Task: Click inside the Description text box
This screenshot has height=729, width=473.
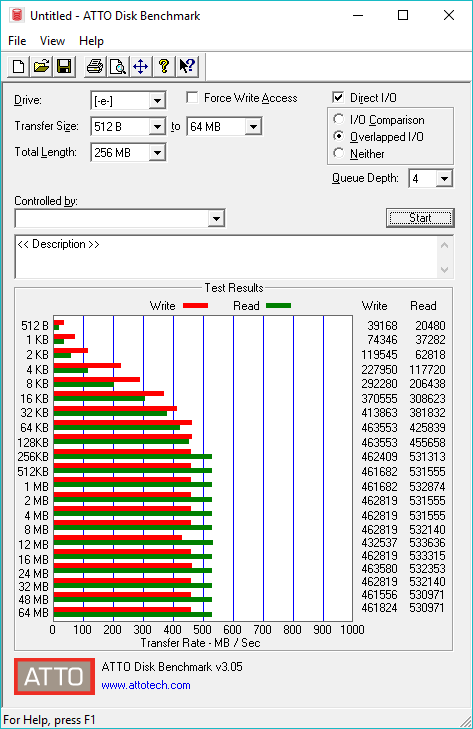Action: [227, 257]
